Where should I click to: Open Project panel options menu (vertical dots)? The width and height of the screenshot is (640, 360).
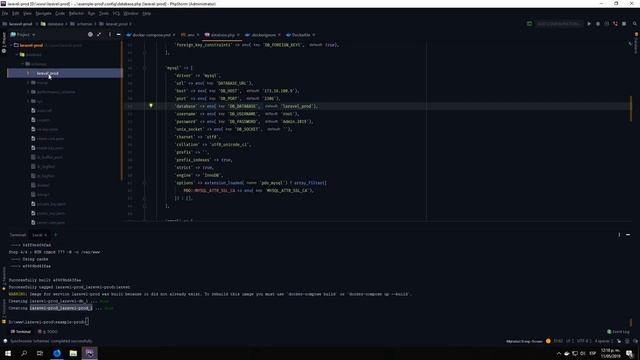click(x=109, y=35)
